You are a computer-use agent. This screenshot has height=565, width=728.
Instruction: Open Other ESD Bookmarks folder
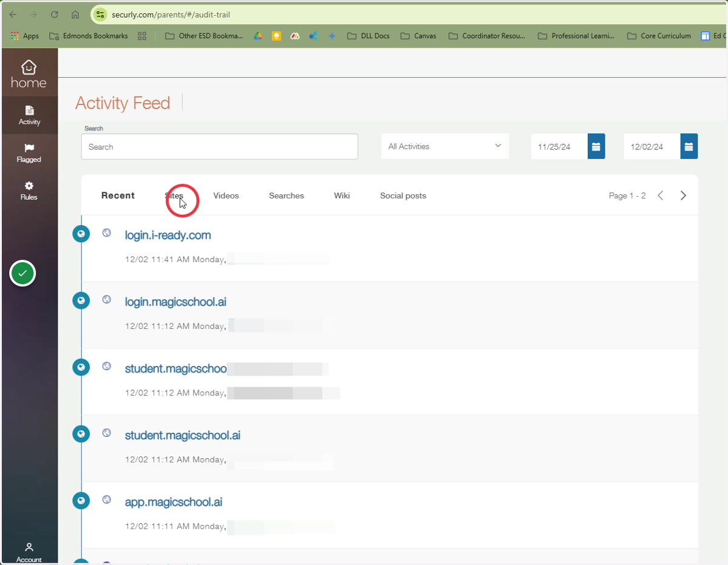pos(204,36)
